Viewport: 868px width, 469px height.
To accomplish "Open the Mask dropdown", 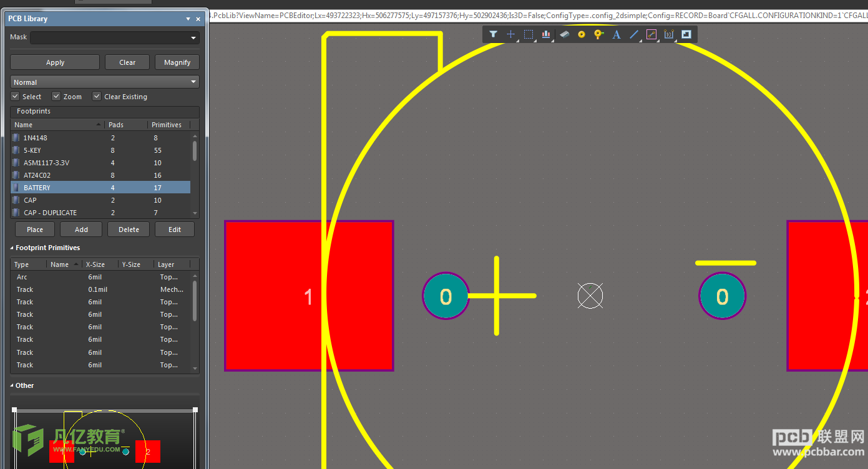I will pos(193,38).
